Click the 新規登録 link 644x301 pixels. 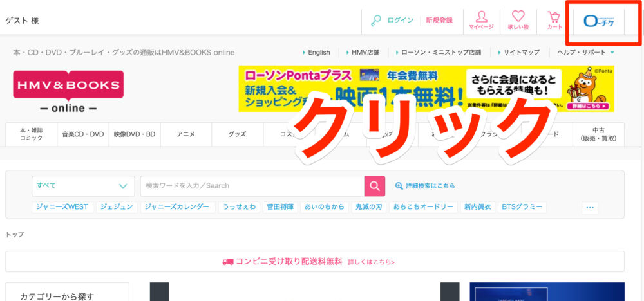pos(439,20)
